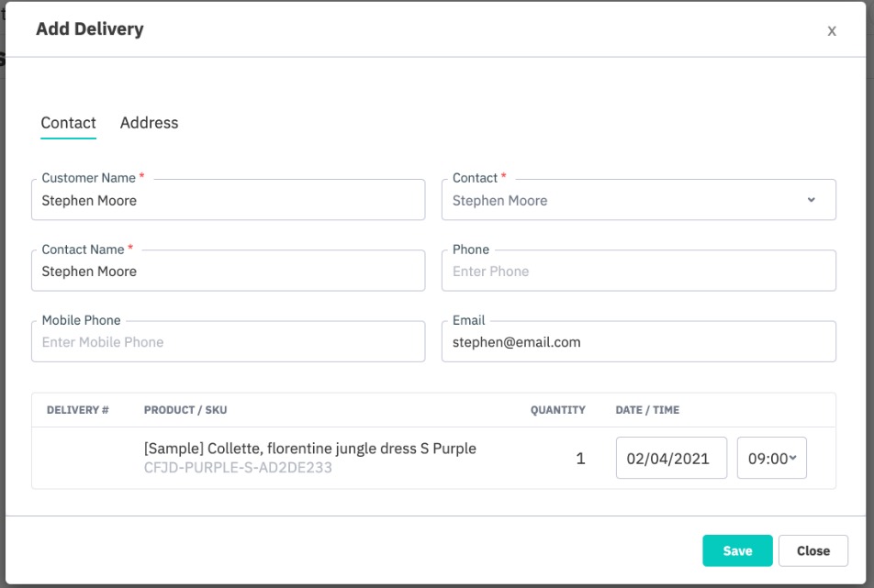874x588 pixels.
Task: Click the Collette florentine jungle dress product name
Action: (309, 449)
